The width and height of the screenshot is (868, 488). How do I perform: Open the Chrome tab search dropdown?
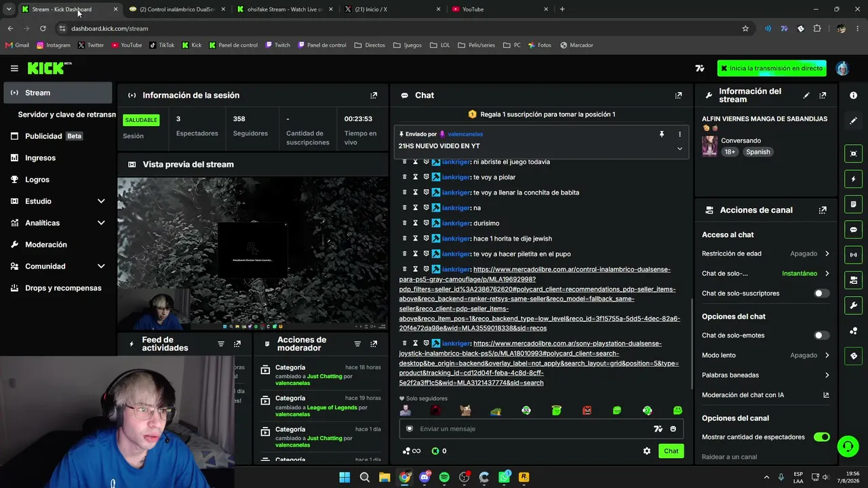9,9
